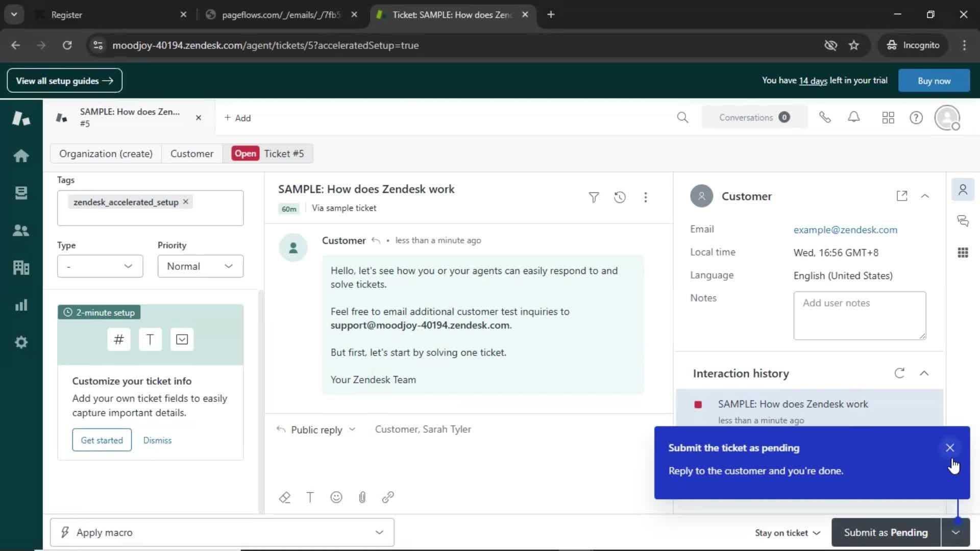Bookmark this page with the star icon
Image resolution: width=980 pixels, height=551 pixels.
pos(854,45)
